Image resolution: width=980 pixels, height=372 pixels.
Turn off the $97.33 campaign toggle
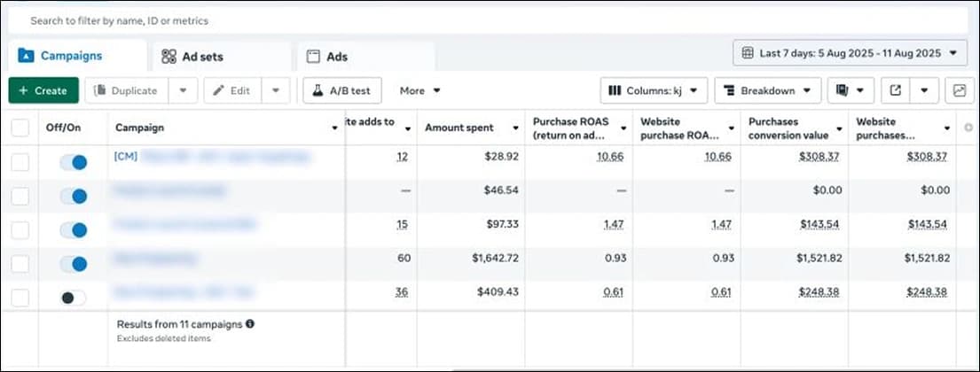click(73, 229)
